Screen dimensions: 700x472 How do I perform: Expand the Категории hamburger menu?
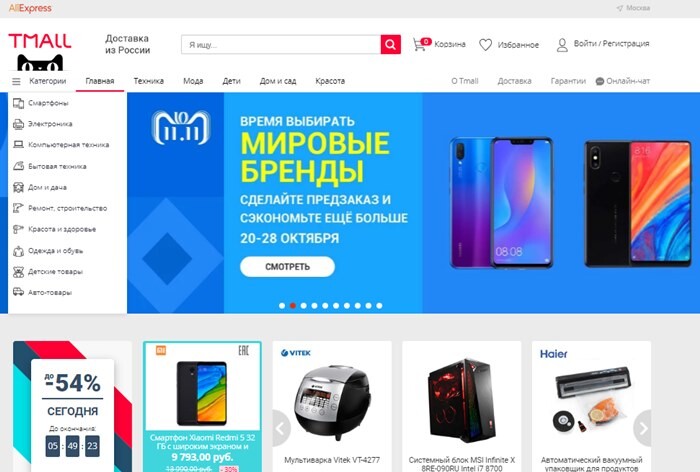click(16, 81)
